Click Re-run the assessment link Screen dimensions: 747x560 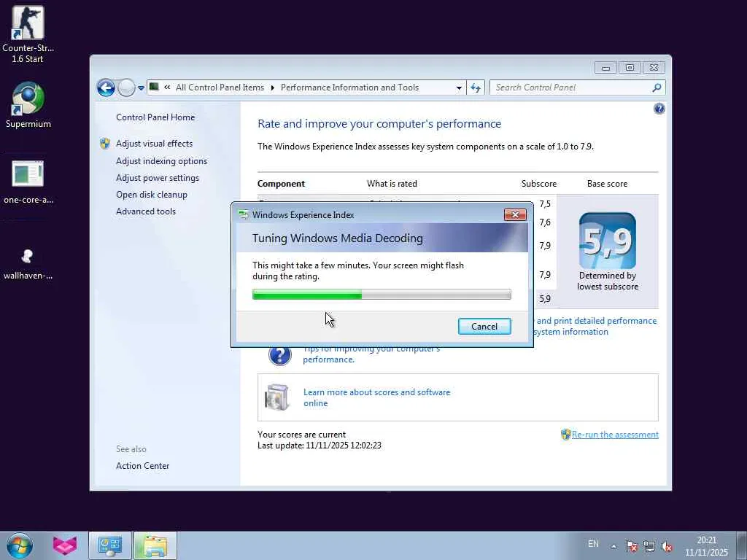(615, 435)
